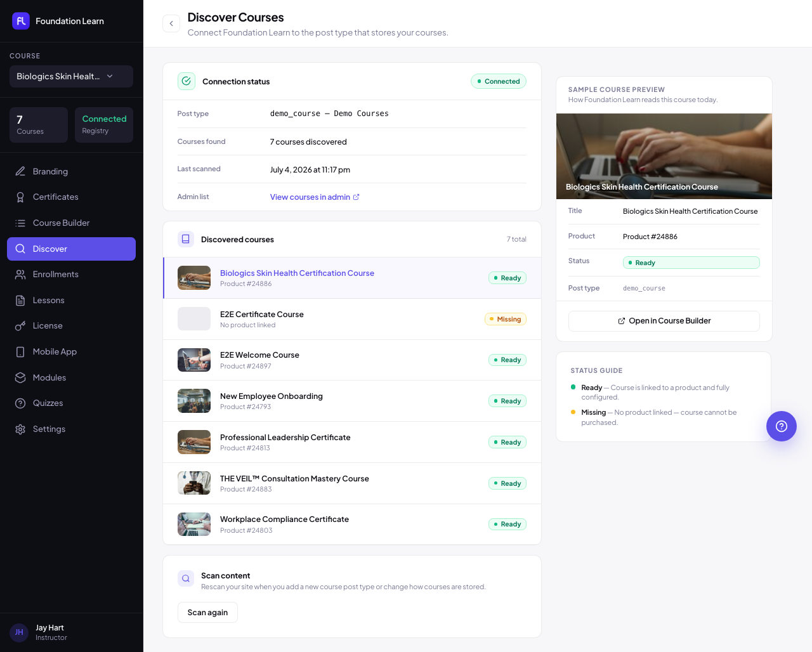Click the E2E Welcome Course thumbnail
The width and height of the screenshot is (812, 652).
pos(194,360)
